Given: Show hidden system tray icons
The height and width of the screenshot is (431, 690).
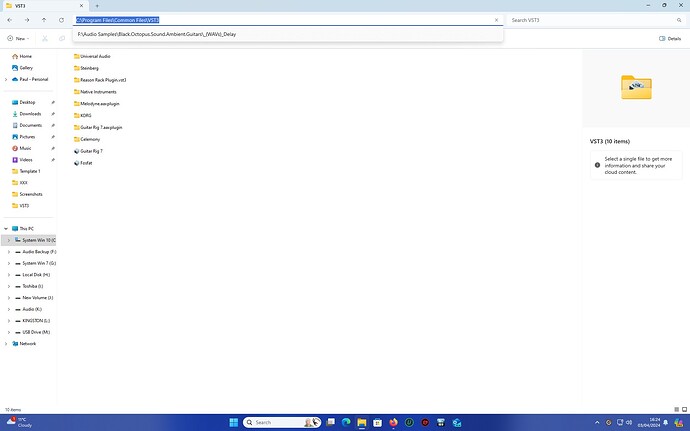Looking at the screenshot, I should pos(597,423).
